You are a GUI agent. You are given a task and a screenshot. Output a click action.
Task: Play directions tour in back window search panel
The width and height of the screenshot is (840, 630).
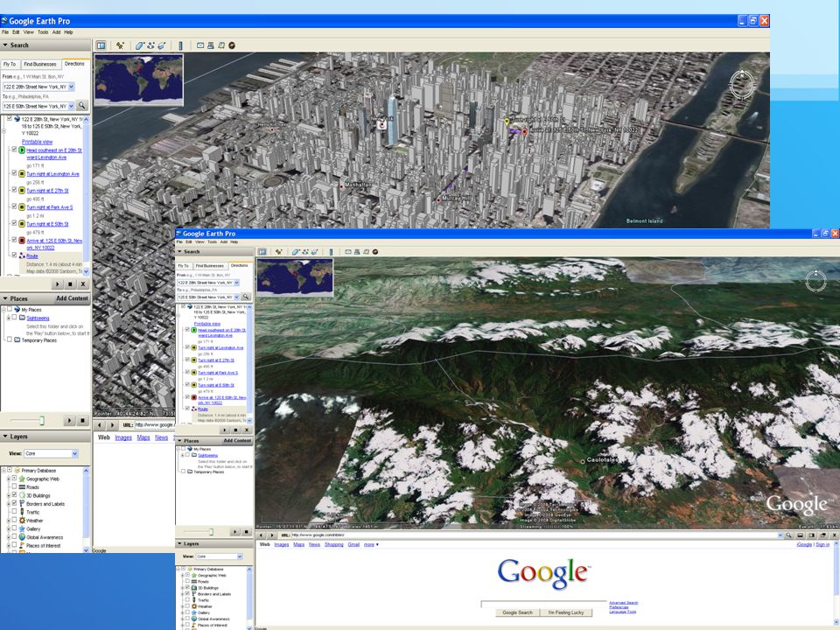click(58, 283)
